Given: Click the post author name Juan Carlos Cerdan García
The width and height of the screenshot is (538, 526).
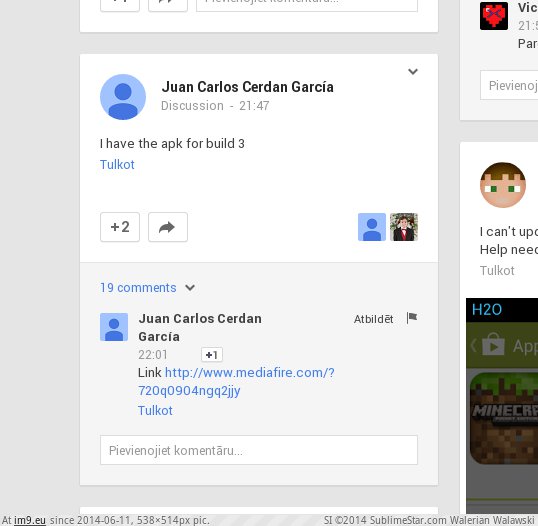Looking at the screenshot, I should coord(247,87).
